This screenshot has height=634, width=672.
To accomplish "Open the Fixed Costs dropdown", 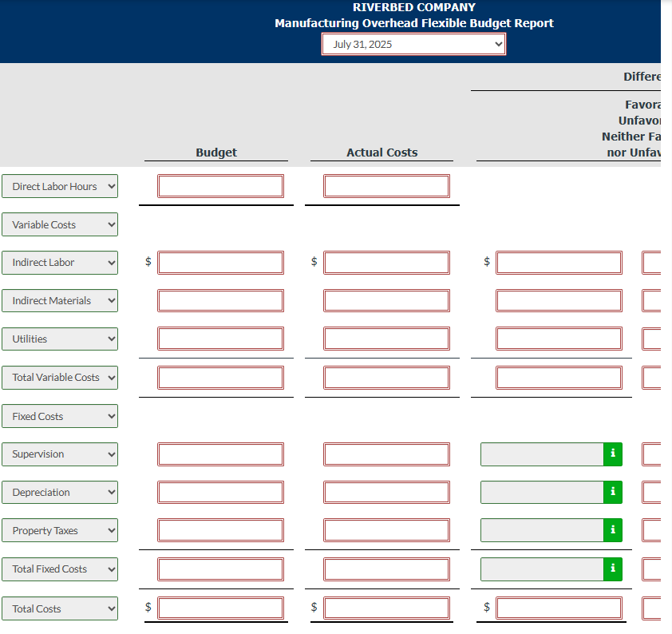I will (60, 416).
